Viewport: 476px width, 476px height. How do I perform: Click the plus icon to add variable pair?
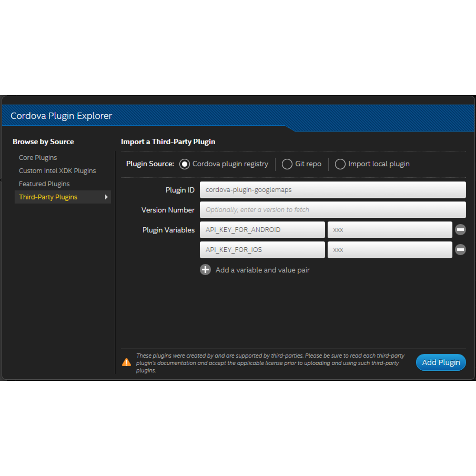point(205,270)
